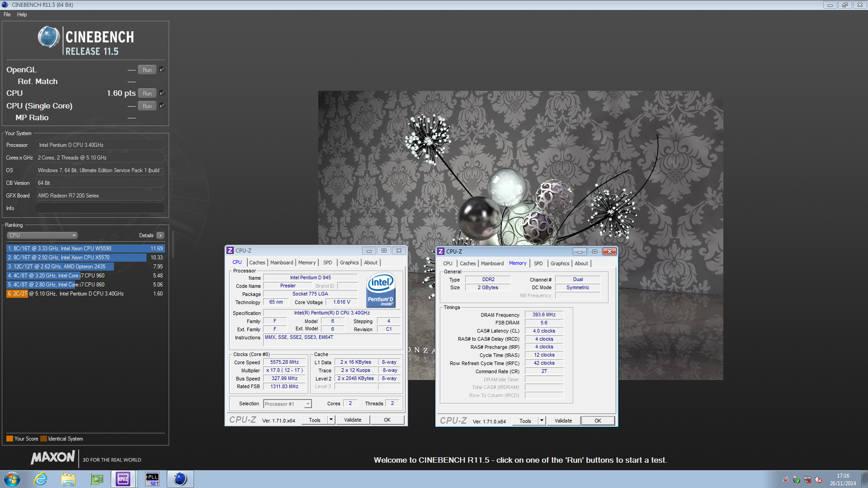Click OK in the left CPU-Z window
868x488 pixels.
click(387, 420)
